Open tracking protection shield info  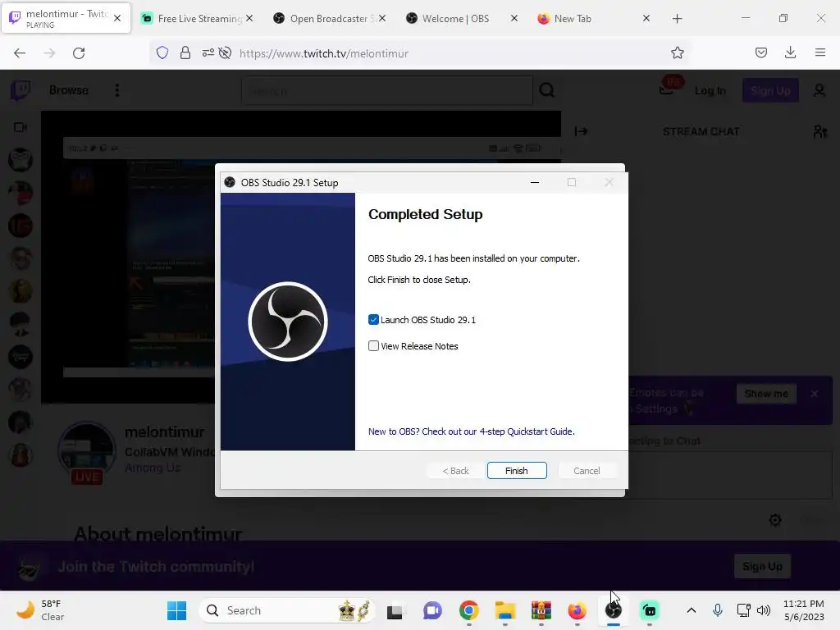click(x=162, y=52)
